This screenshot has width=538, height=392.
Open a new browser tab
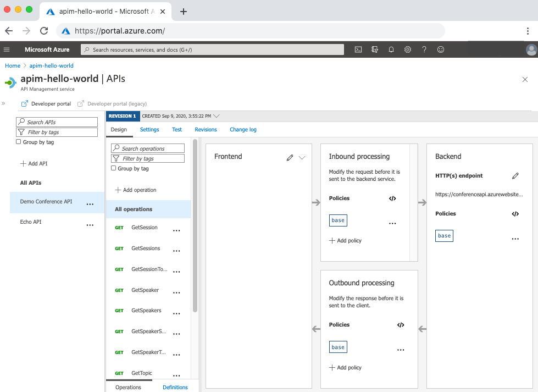184,12
